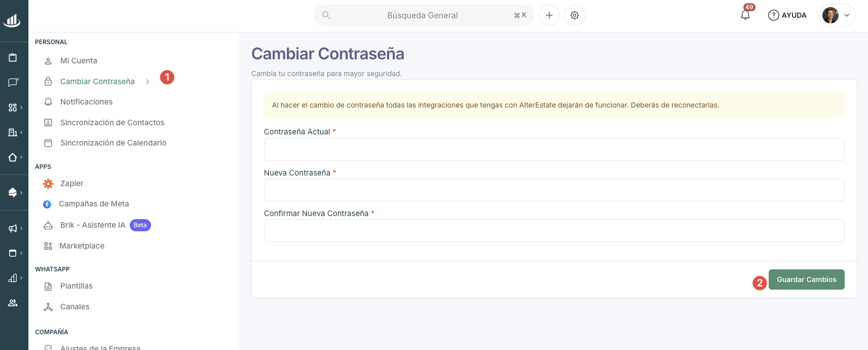
Task: Click the yellow integrations warning message
Action: (554, 105)
